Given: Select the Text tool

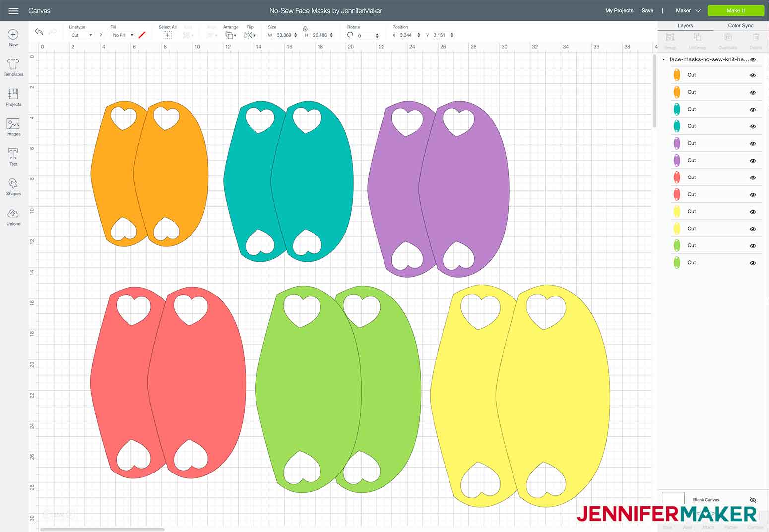Looking at the screenshot, I should point(13,157).
